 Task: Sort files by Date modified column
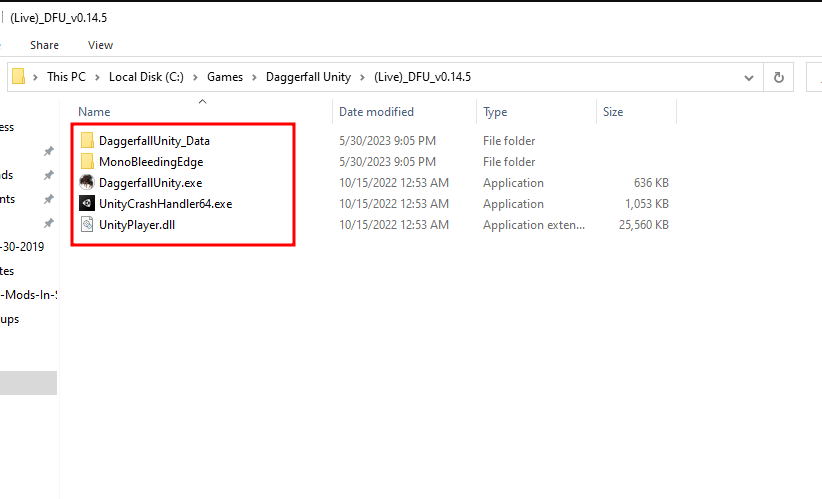(x=376, y=112)
